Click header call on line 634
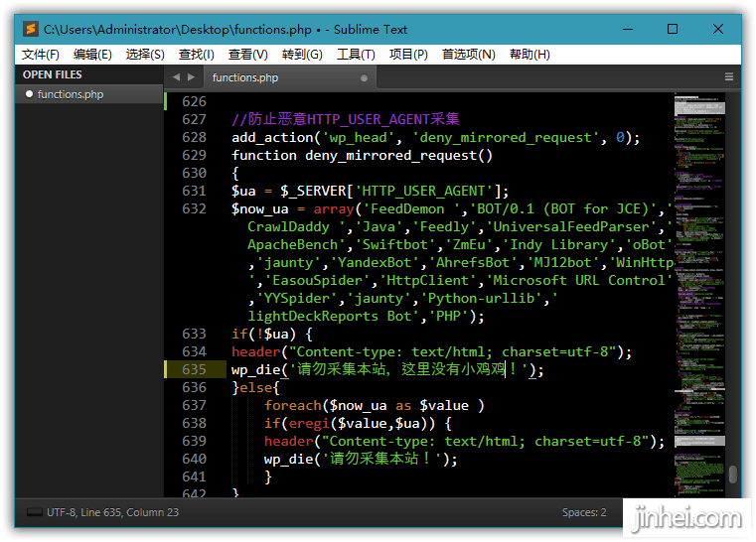 (x=431, y=352)
